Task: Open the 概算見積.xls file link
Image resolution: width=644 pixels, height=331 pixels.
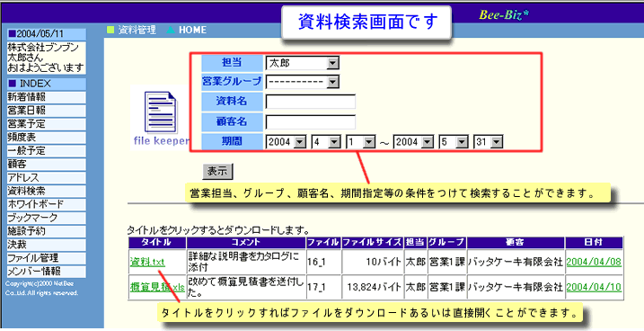Action: coord(157,287)
